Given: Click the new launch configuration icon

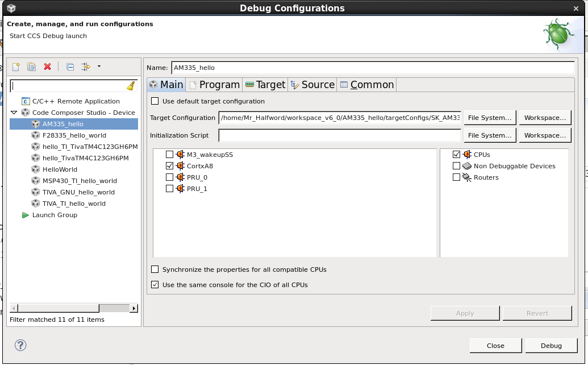Looking at the screenshot, I should [16, 67].
